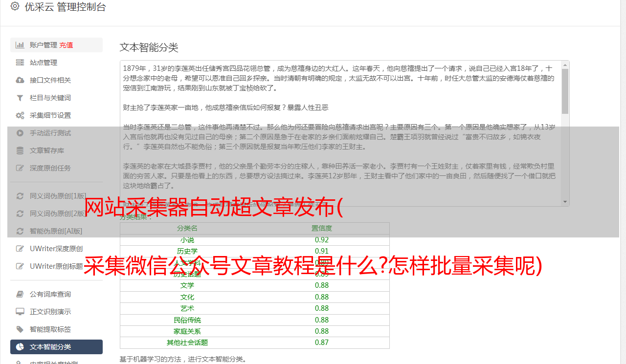Screen dimensions: 626x364
Task: Click the gear icon beside 优采云 管理控制台
Action: point(15,7)
